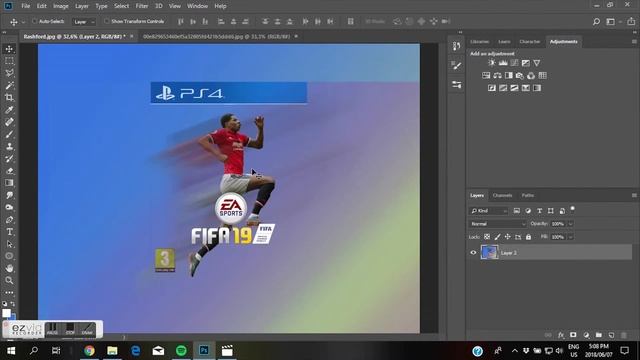Screen dimensions: 640x360
Task: Select the Healing Brush tool
Action: 9,122
